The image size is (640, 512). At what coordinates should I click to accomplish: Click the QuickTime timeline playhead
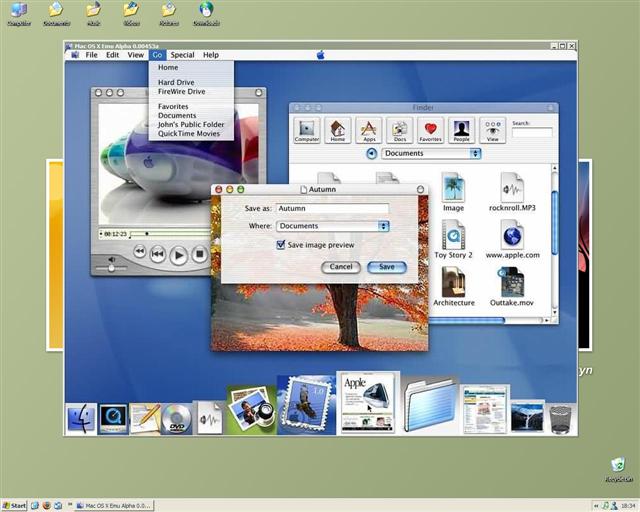(x=147, y=234)
